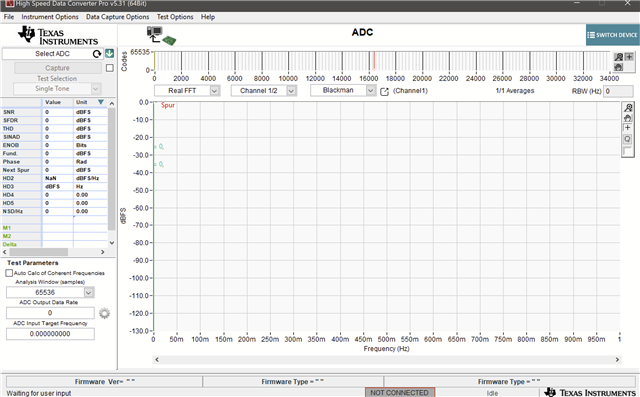The image size is (640, 397).
Task: Open the Channel 1/2 dropdown
Action: coord(291,91)
